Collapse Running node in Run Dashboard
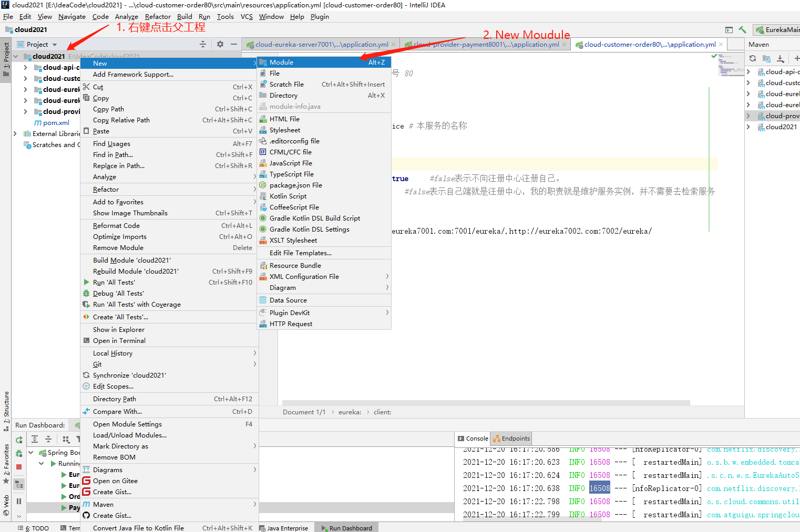 pyautogui.click(x=42, y=463)
